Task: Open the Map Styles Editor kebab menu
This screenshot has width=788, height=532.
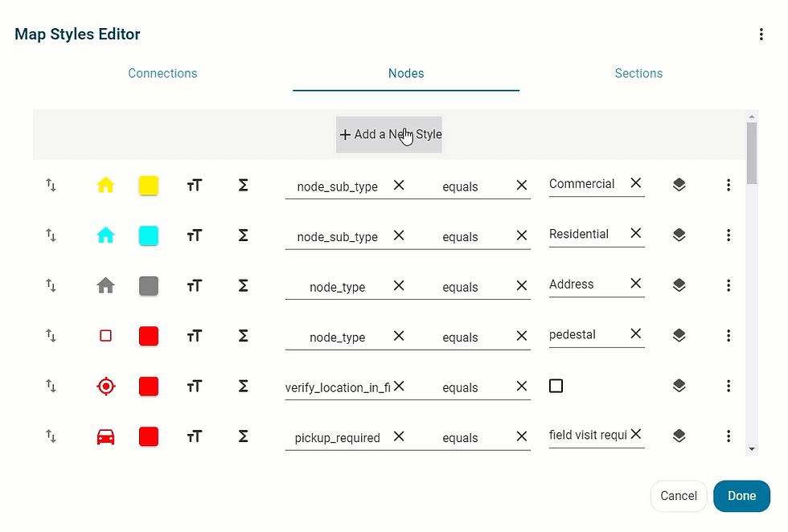Action: [x=761, y=35]
